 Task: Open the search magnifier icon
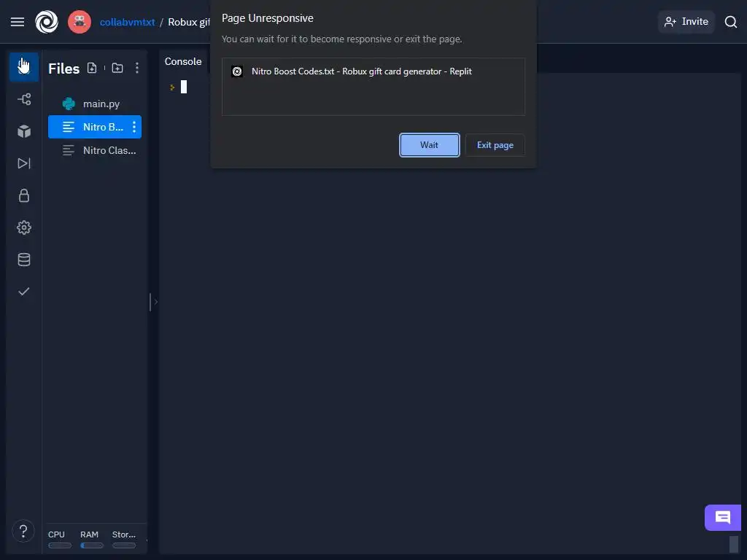point(731,21)
